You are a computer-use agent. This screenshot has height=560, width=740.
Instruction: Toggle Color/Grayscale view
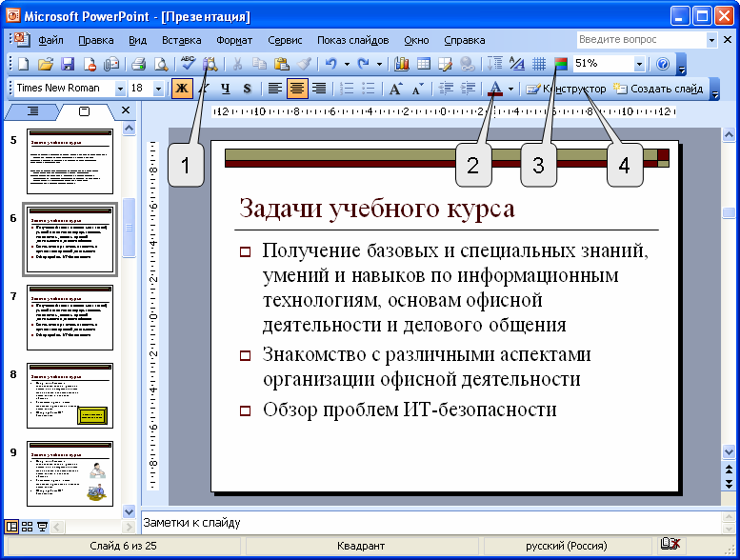561,64
